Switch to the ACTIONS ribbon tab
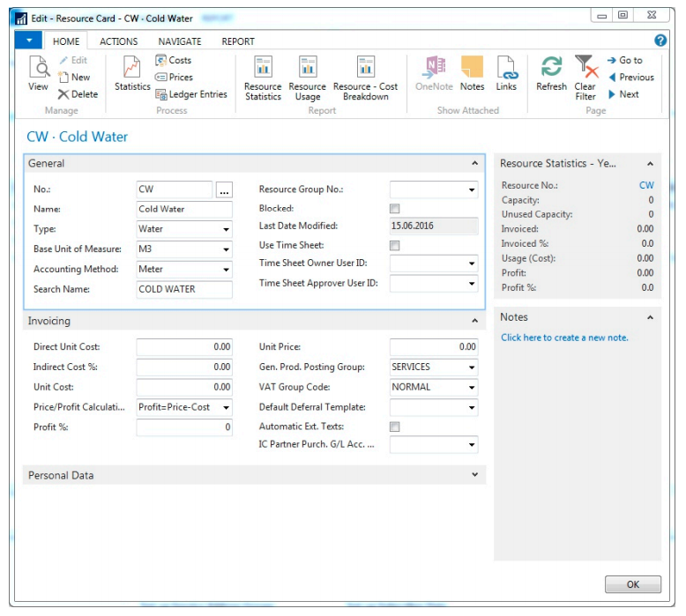The image size is (686, 616). click(x=118, y=41)
